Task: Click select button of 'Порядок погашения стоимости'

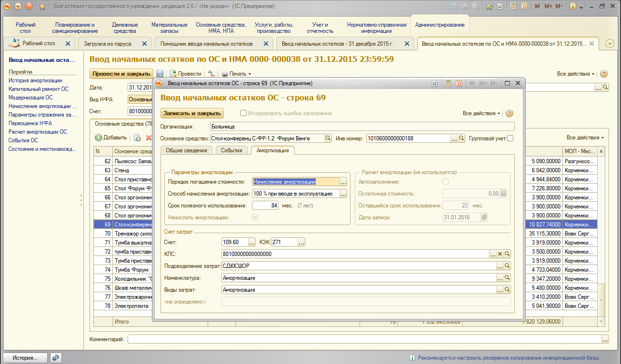Action: (343, 182)
